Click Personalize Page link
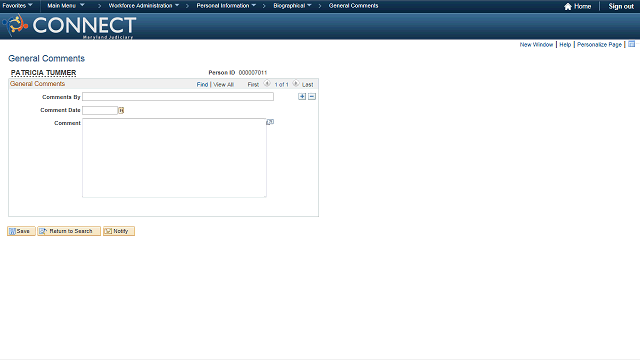 [x=599, y=44]
